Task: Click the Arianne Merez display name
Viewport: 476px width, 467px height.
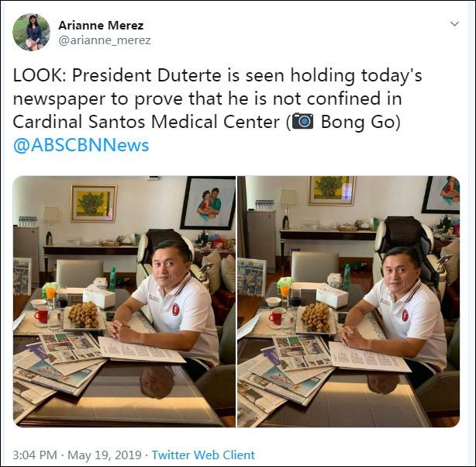Action: [101, 26]
